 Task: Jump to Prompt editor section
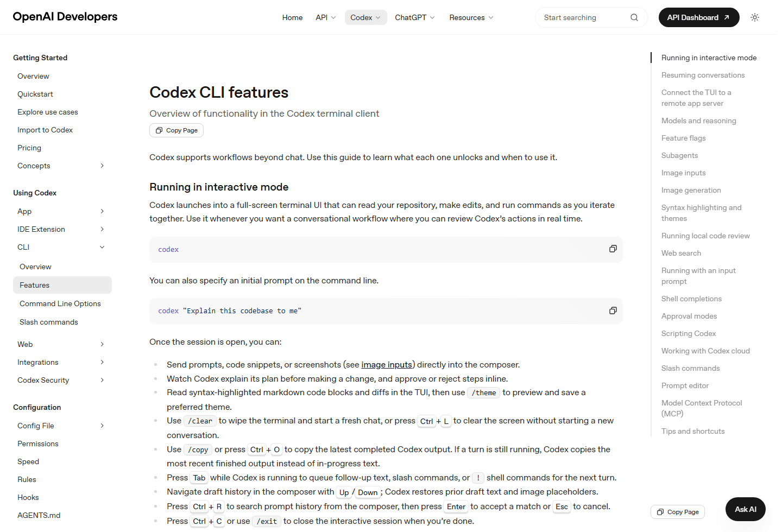point(685,385)
